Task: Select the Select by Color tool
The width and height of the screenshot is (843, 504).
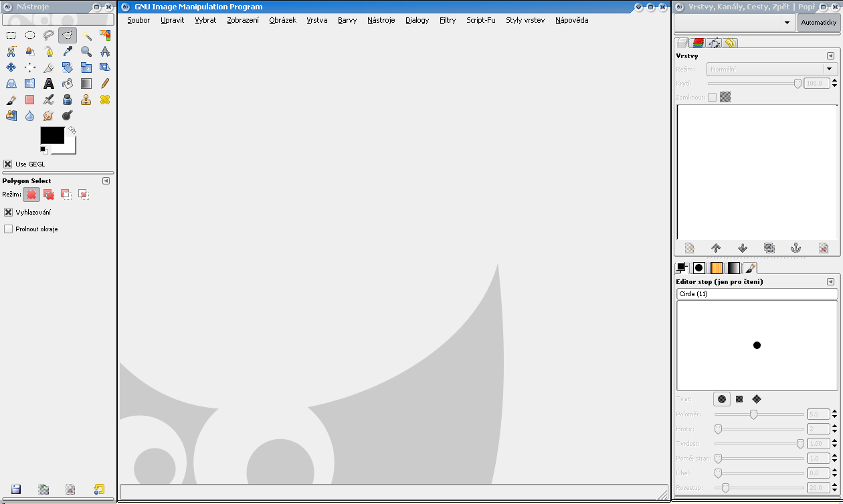Action: pyautogui.click(x=105, y=35)
